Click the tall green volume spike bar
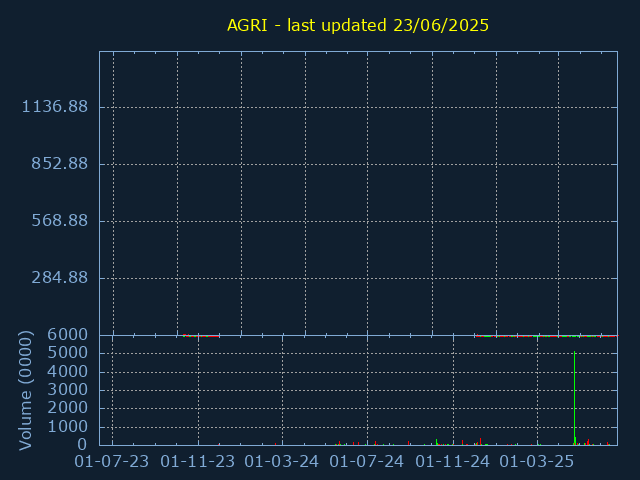 574,398
